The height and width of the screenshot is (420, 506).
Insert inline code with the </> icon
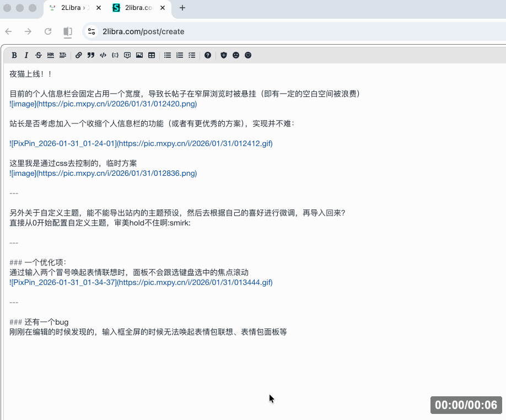103,55
